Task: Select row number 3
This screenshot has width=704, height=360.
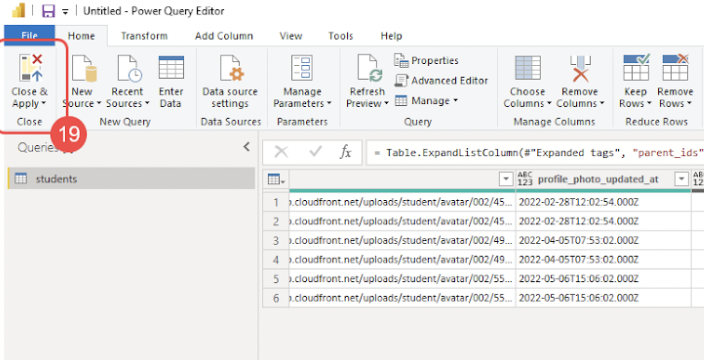Action: (x=276, y=241)
